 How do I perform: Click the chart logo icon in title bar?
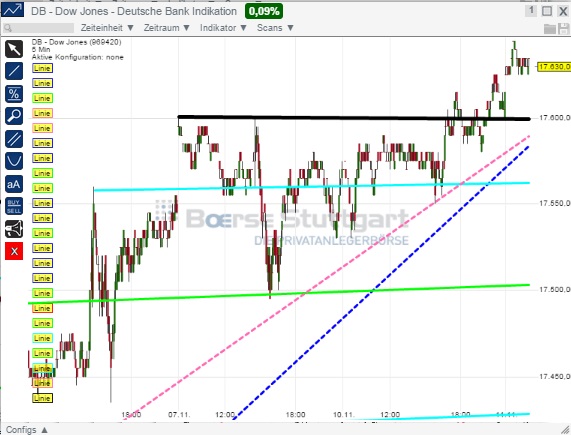pyautogui.click(x=13, y=10)
